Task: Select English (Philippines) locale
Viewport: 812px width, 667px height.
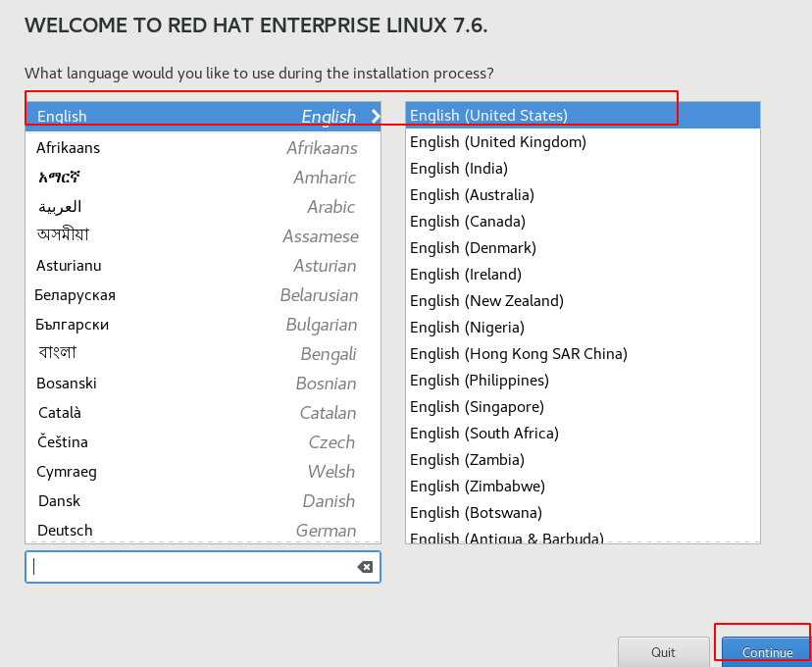Action: pos(584,381)
